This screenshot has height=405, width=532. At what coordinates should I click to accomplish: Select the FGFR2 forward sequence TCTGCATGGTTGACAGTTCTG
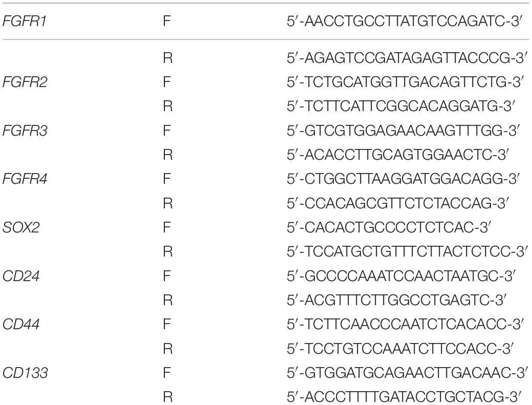point(405,82)
